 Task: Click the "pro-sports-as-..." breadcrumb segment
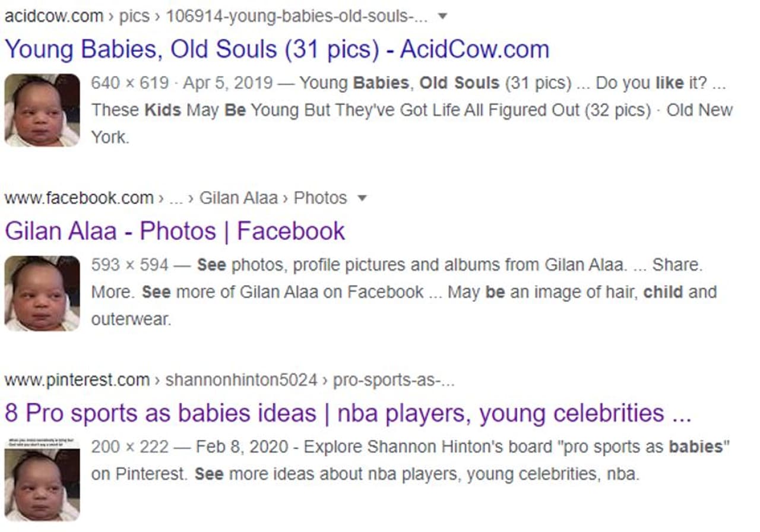(x=394, y=380)
